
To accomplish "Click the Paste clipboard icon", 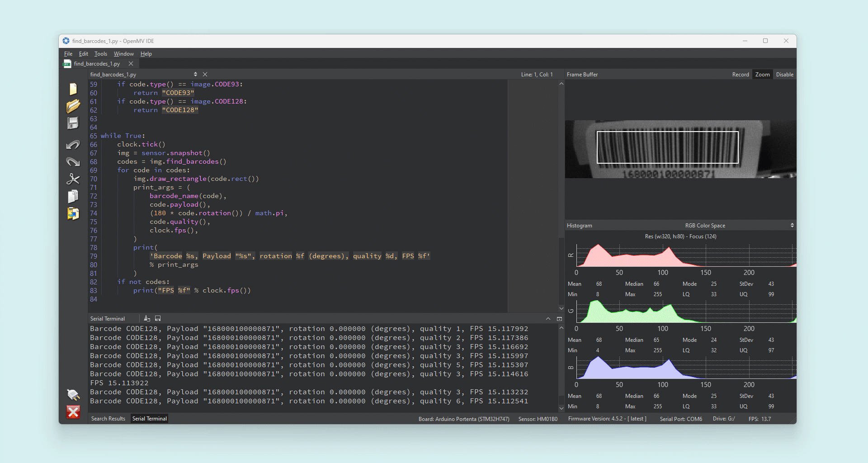I will (73, 213).
